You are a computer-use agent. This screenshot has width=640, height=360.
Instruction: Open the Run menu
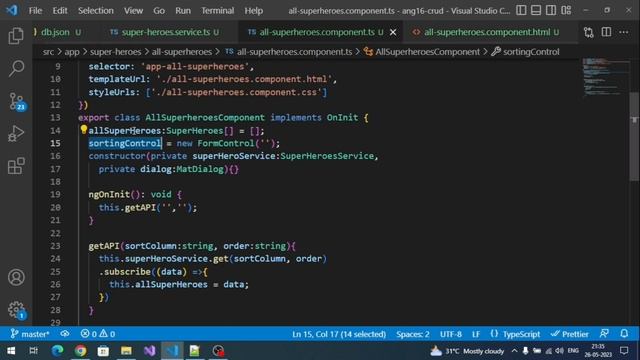pos(183,11)
